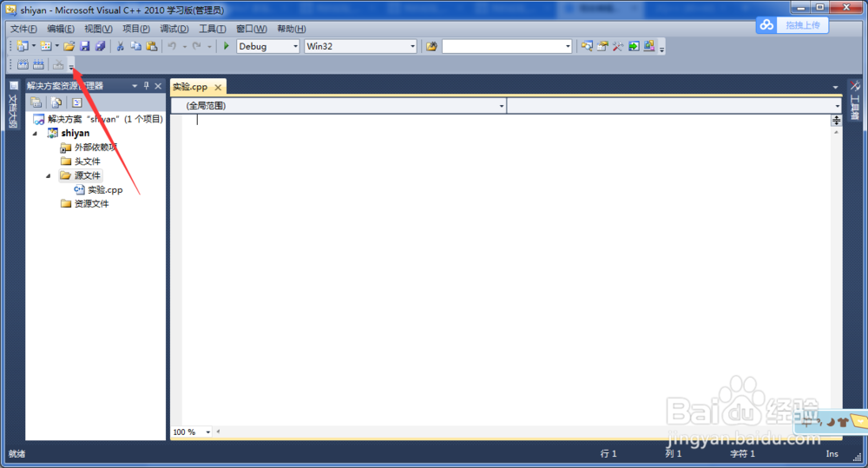Collapse the shiyan project node arrow

pyautogui.click(x=36, y=134)
